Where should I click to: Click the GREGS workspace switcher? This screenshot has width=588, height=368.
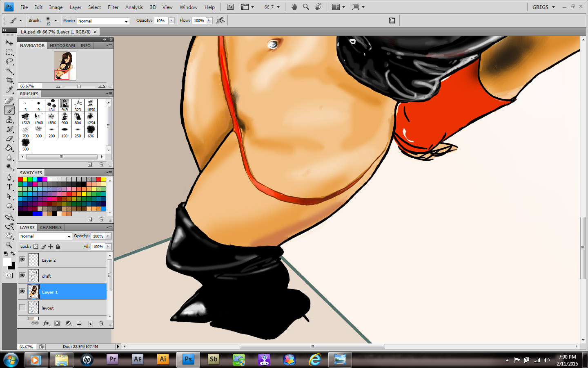543,7
